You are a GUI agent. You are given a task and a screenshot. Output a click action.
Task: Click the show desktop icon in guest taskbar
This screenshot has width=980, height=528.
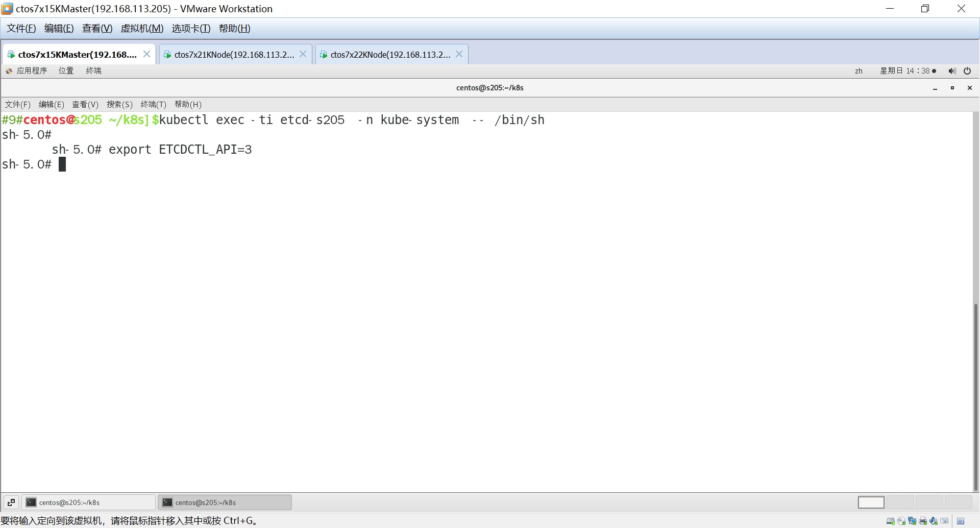11,502
